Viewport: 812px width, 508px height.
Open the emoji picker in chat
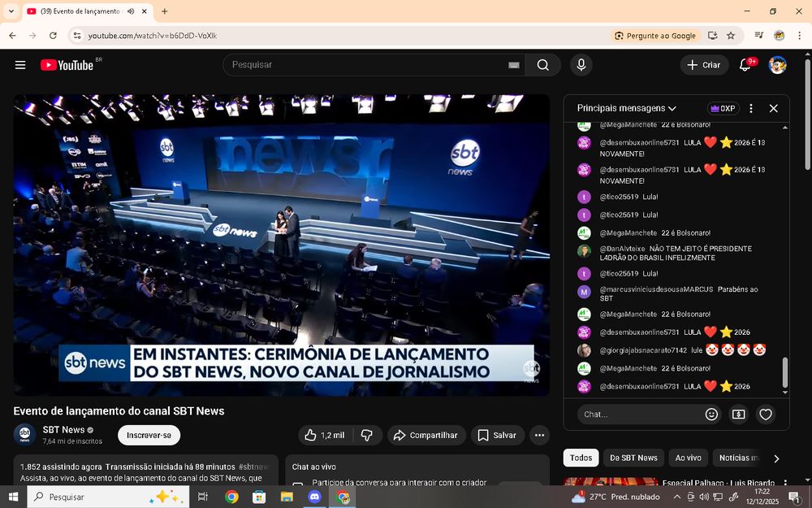click(x=711, y=414)
